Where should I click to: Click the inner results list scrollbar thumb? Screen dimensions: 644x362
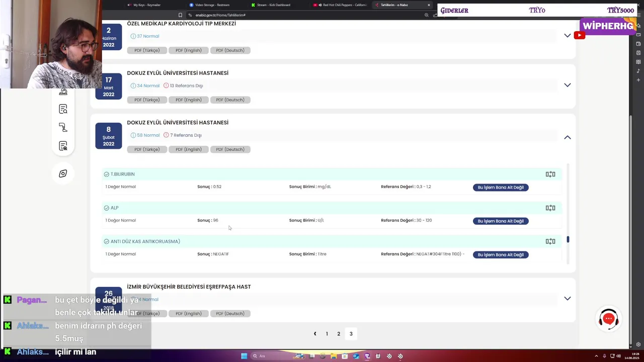[x=568, y=239]
